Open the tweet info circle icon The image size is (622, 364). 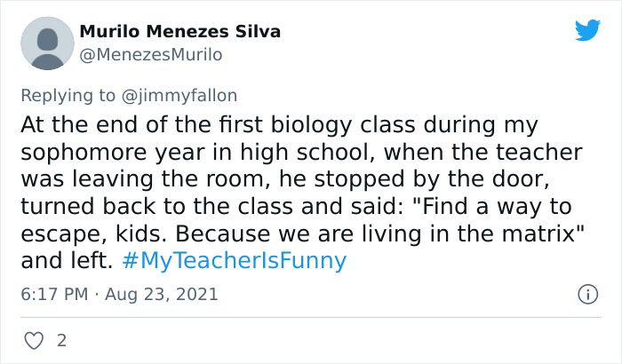click(587, 294)
